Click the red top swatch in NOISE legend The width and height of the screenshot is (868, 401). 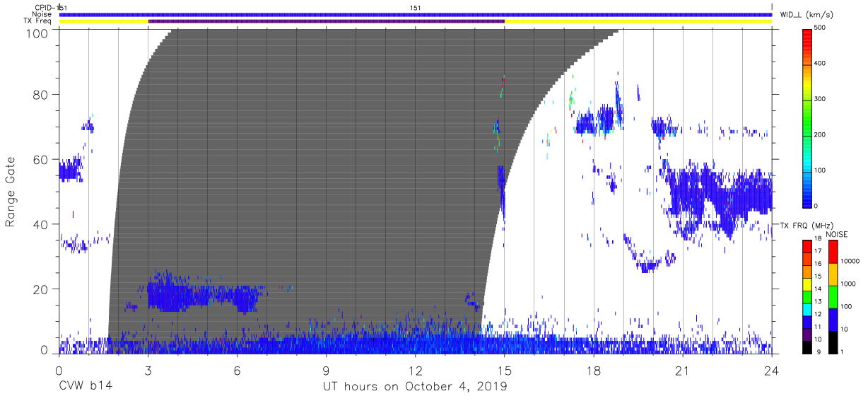(x=833, y=252)
